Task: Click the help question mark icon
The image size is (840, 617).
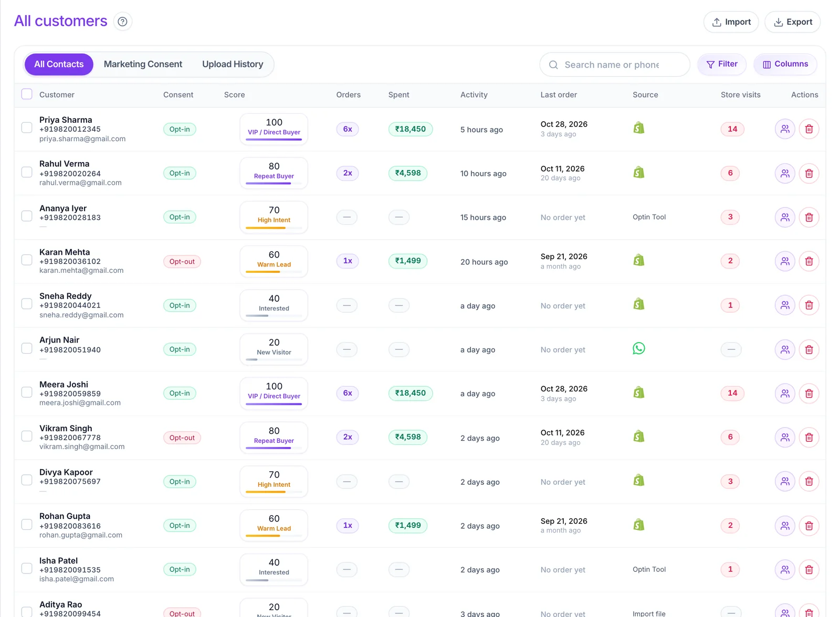Action: 122,22
